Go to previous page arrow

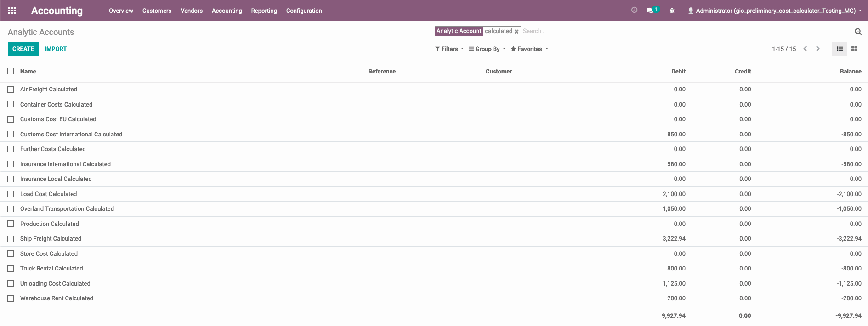click(x=805, y=49)
